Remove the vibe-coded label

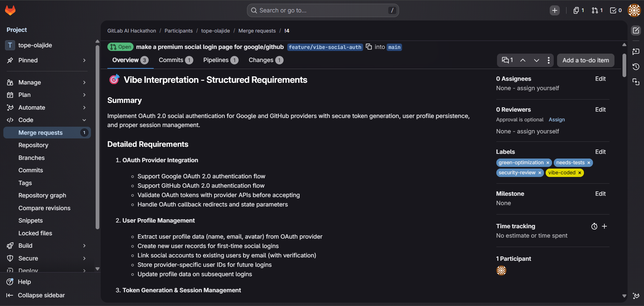[580, 173]
